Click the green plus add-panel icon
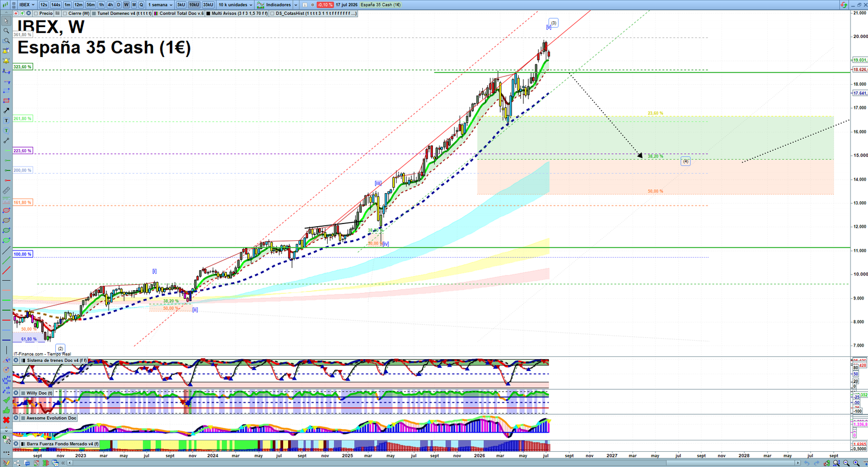 [x=22, y=13]
